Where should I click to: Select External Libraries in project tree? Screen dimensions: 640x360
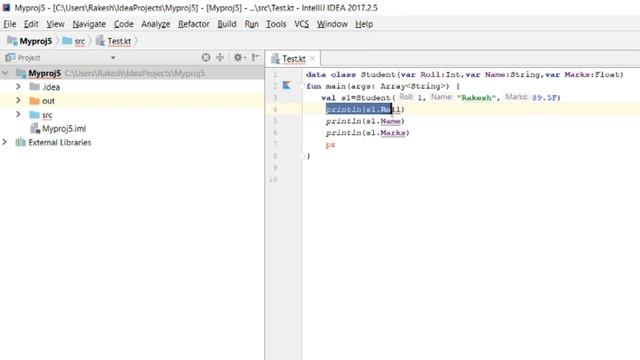(132, 142)
